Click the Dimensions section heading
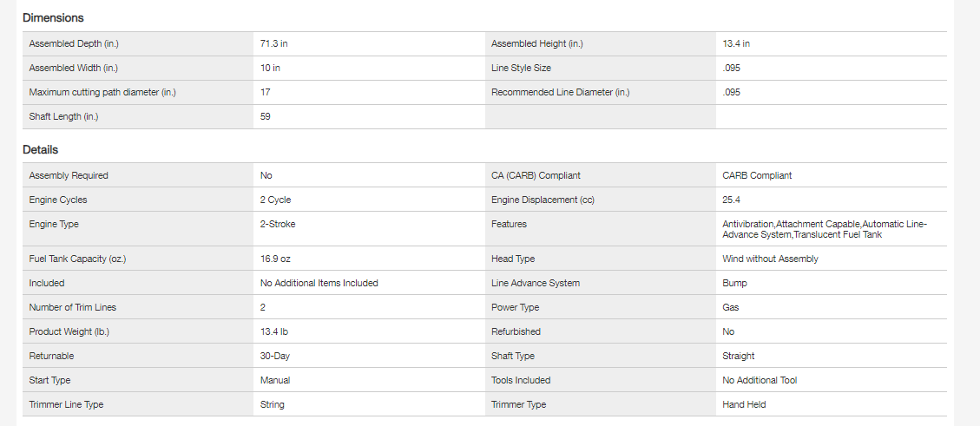 point(53,18)
